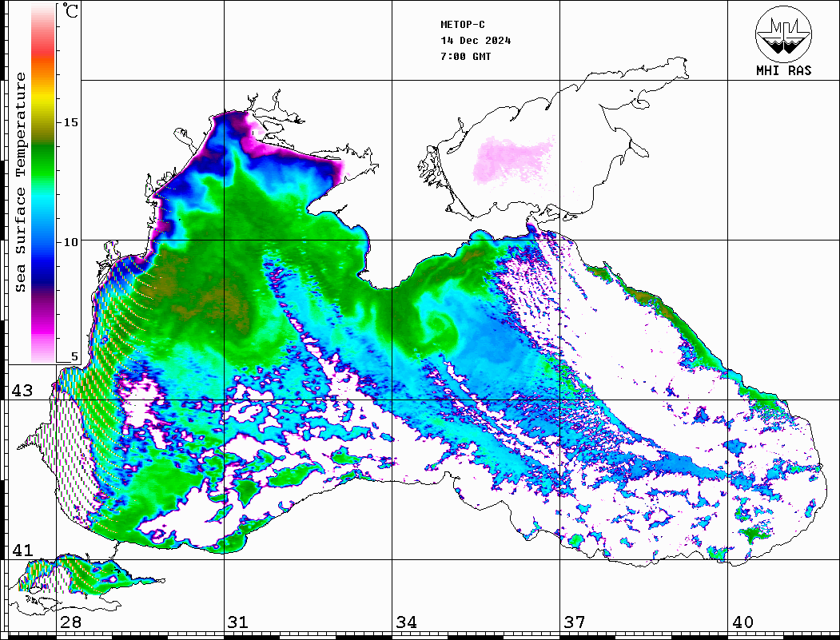Click the "14 Dec 2024" date text
The width and height of the screenshot is (840, 640).
[x=476, y=41]
